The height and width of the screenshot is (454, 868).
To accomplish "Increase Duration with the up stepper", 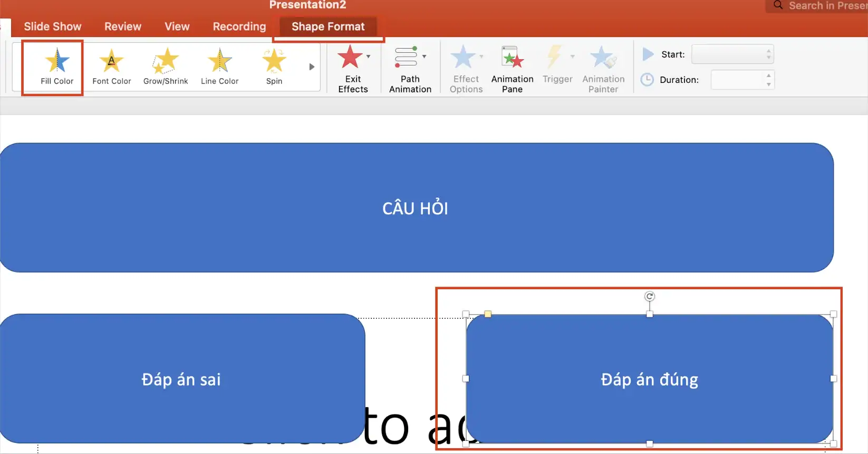I will pos(769,75).
